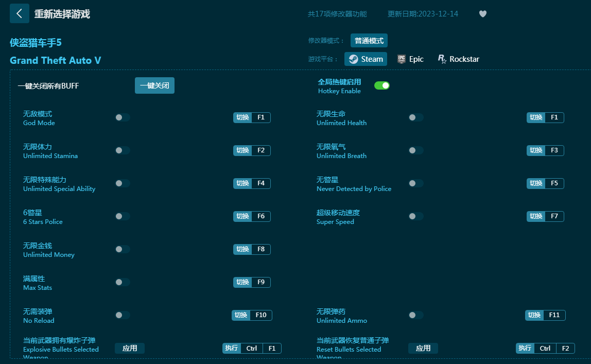Click the 普通模式 mode button
This screenshot has height=364, width=591.
[369, 41]
